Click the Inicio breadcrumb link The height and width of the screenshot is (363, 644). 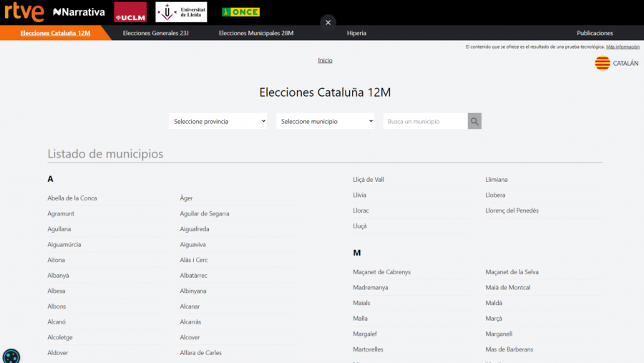pos(325,60)
